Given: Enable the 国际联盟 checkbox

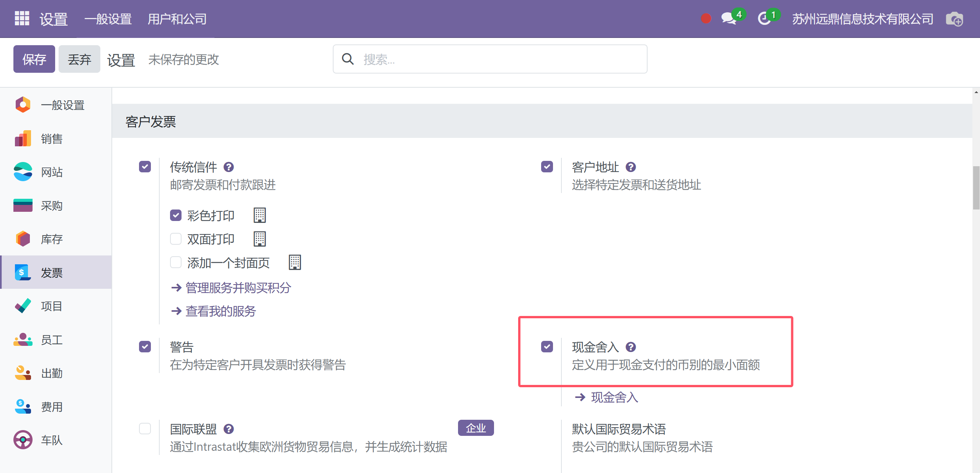Looking at the screenshot, I should point(145,429).
